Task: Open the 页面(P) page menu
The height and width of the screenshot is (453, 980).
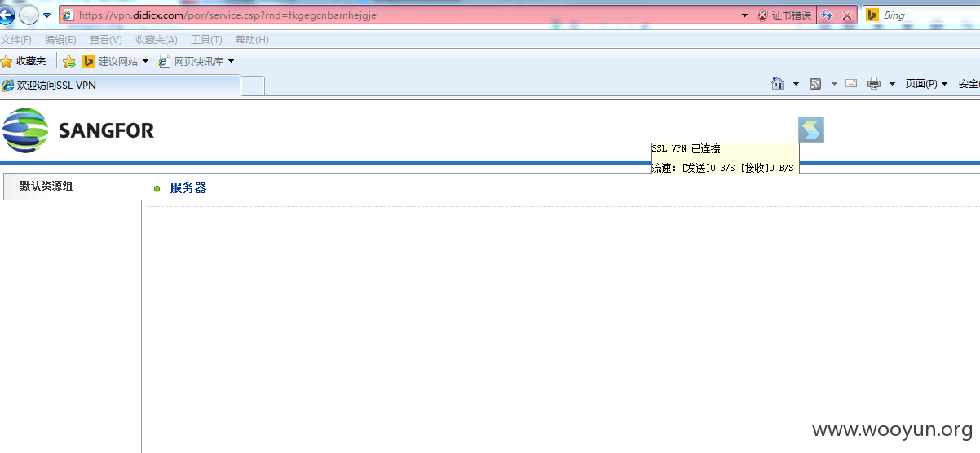Action: tap(927, 84)
